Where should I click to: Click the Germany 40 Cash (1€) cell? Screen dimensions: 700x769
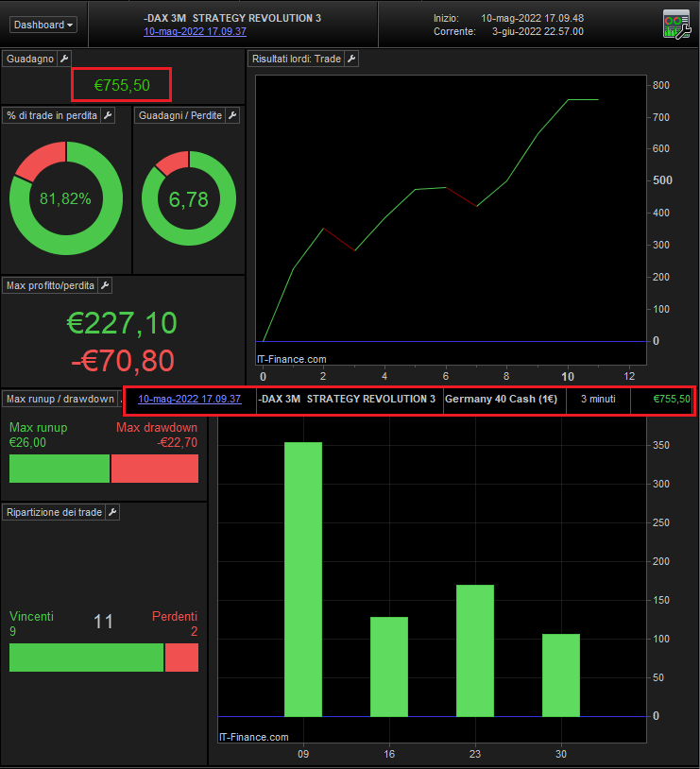pos(504,400)
